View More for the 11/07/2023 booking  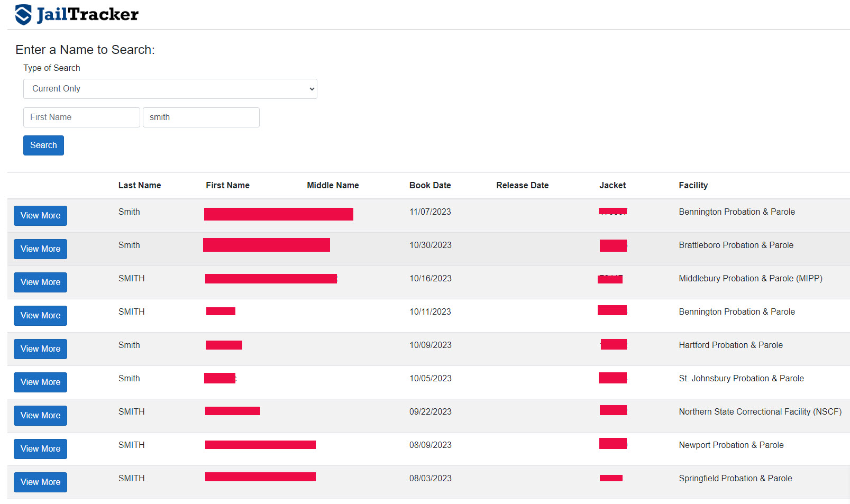tap(40, 216)
